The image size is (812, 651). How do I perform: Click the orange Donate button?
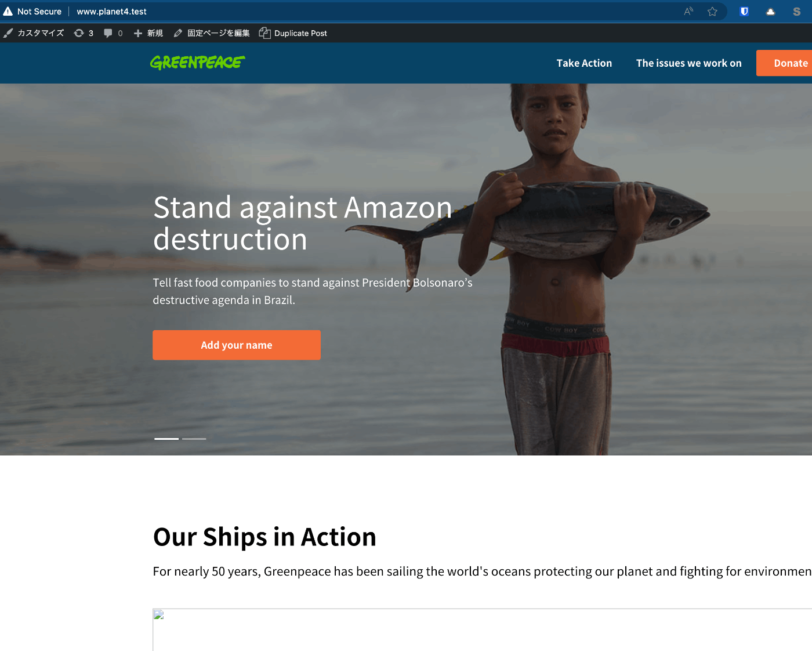coord(784,63)
